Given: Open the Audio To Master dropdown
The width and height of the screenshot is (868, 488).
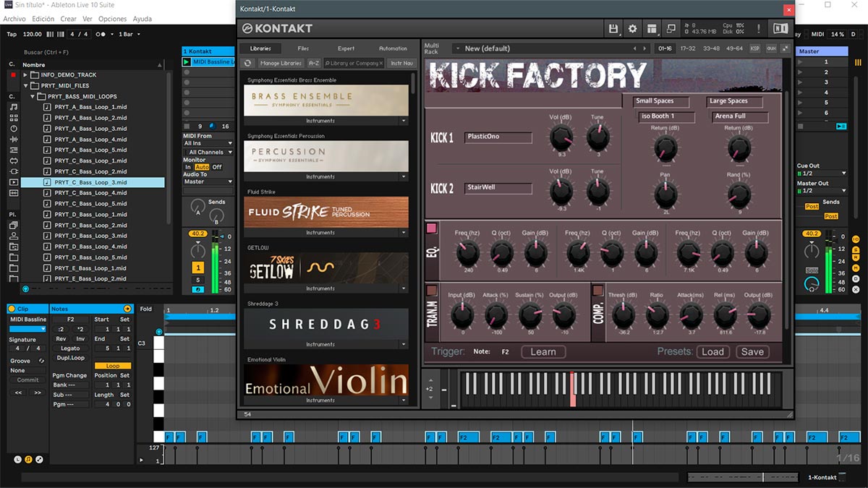Looking at the screenshot, I should pyautogui.click(x=208, y=181).
